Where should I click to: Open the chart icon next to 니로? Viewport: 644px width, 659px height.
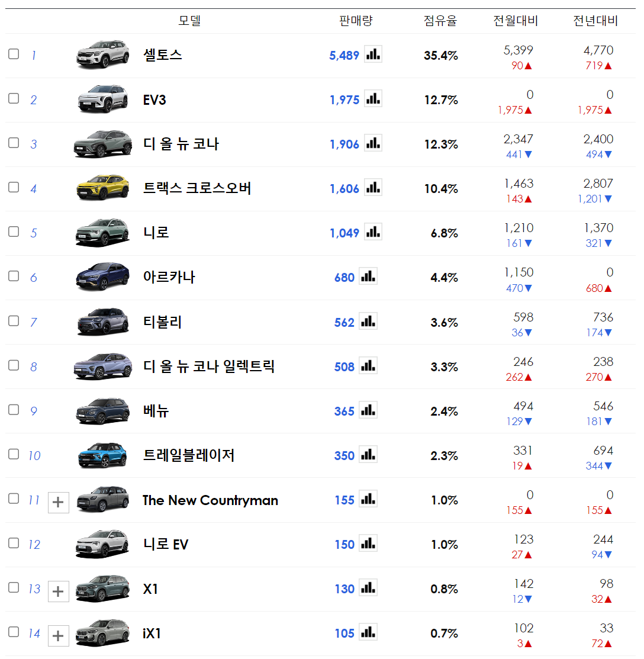pyautogui.click(x=373, y=232)
